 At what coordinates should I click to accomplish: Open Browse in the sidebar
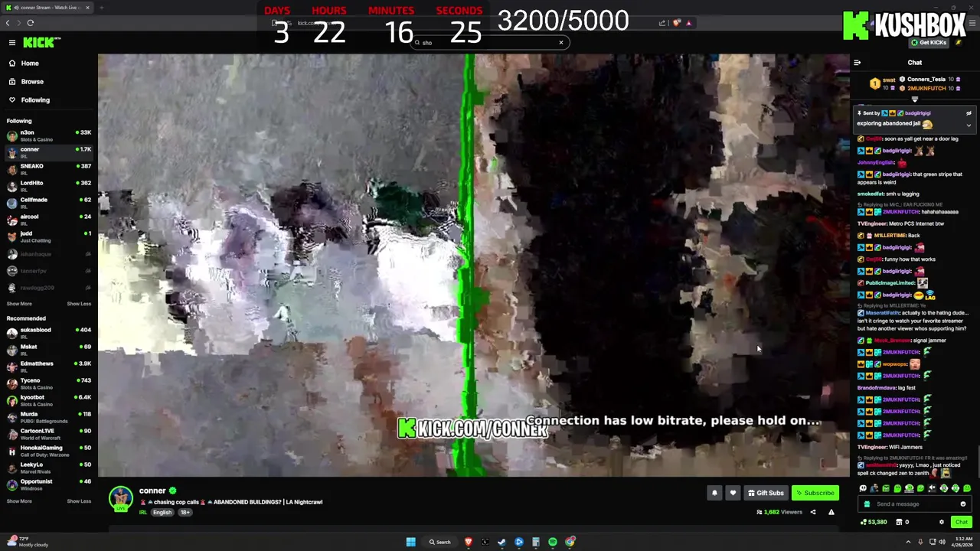point(47,81)
